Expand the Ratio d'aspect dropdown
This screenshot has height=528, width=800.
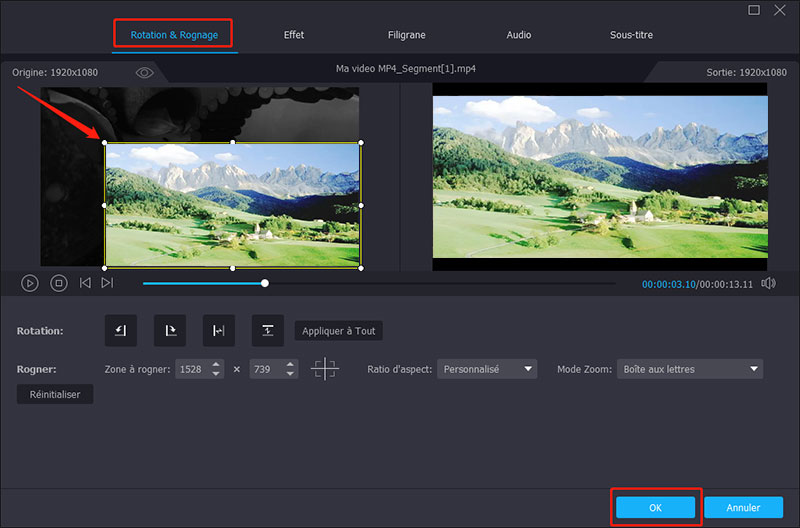tap(487, 369)
